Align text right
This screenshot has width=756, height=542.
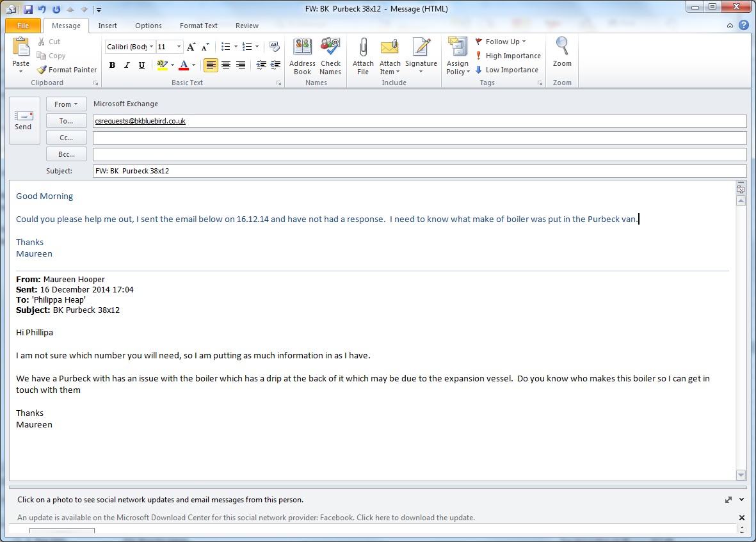[241, 65]
